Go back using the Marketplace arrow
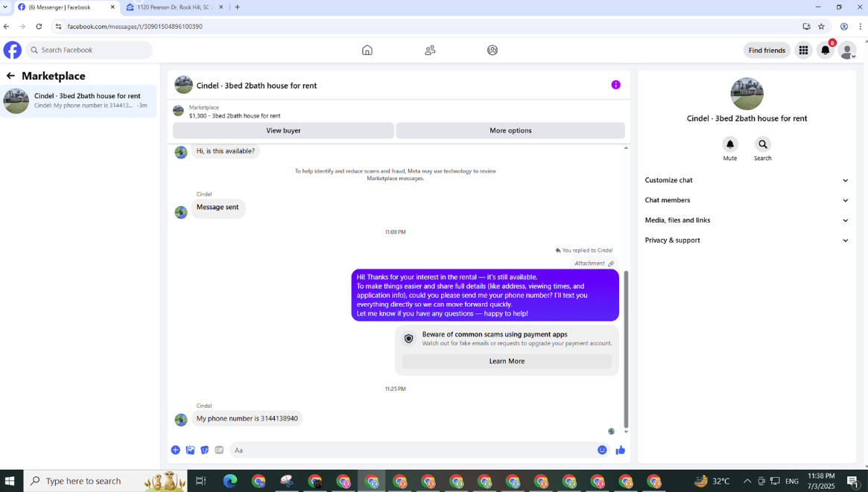The height and width of the screenshot is (492, 868). coord(10,76)
